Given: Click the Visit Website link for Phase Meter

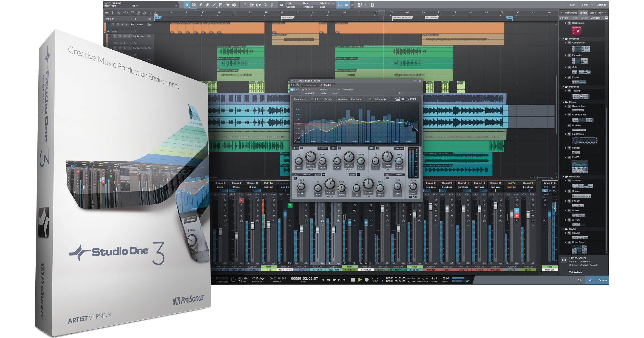Looking at the screenshot, I should (576, 272).
